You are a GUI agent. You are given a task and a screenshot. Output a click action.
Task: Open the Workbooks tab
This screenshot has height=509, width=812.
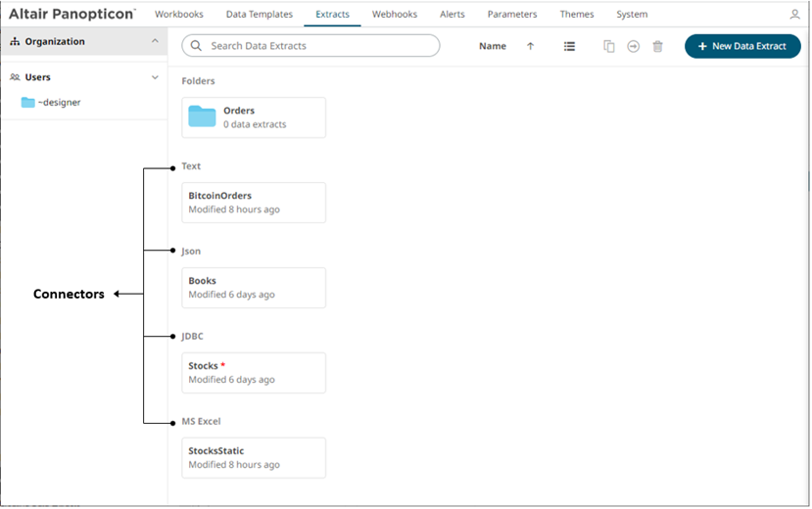[x=179, y=14]
